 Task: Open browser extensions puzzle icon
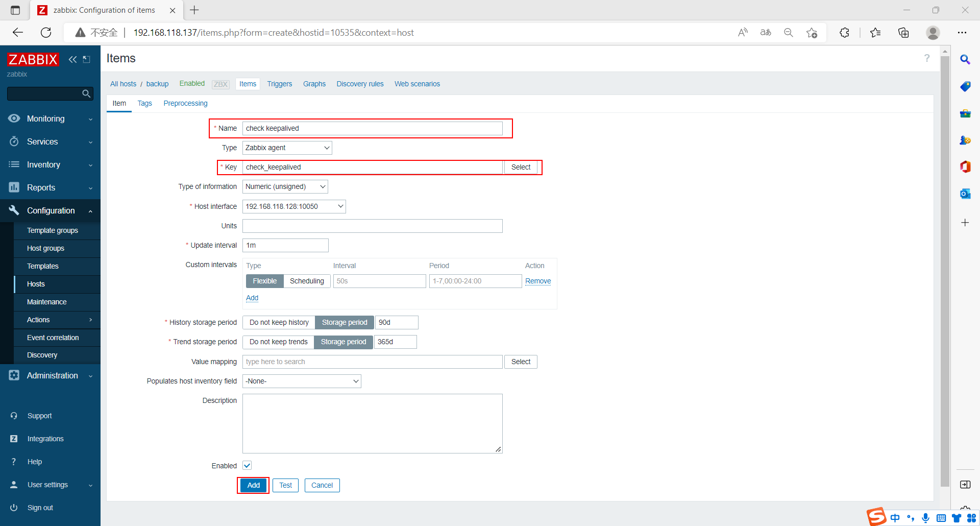tap(844, 33)
